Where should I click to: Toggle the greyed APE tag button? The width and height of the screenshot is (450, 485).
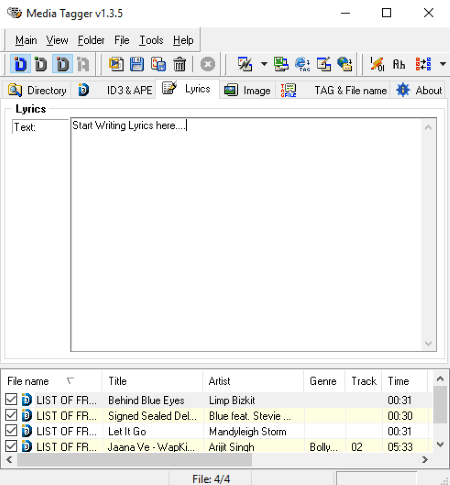pos(83,64)
